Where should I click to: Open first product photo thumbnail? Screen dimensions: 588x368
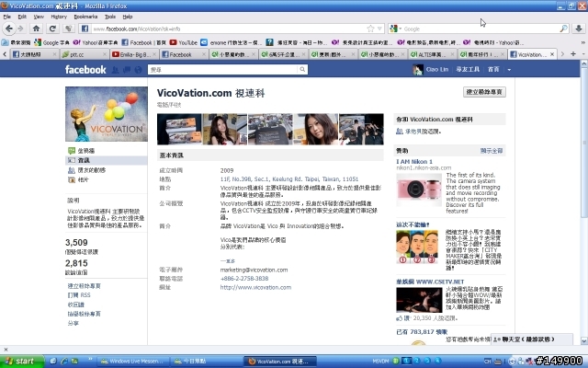[x=179, y=129]
